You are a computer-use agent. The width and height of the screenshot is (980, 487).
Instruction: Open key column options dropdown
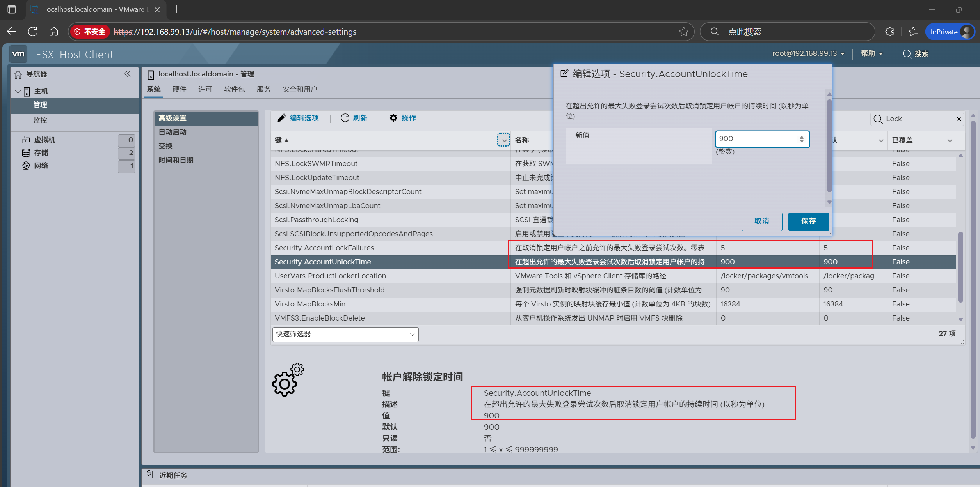click(x=503, y=140)
